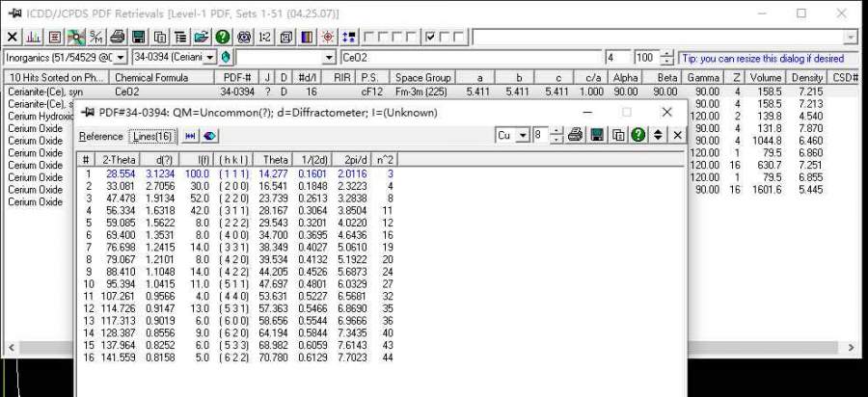Screen dimensions: 868x397
Task: Open the green question mark help icon
Action: click(x=223, y=38)
